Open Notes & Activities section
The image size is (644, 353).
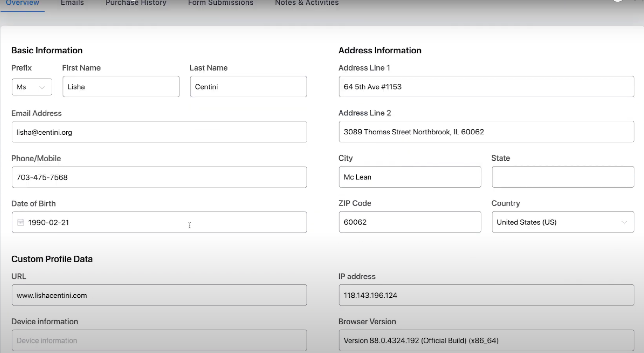(306, 3)
